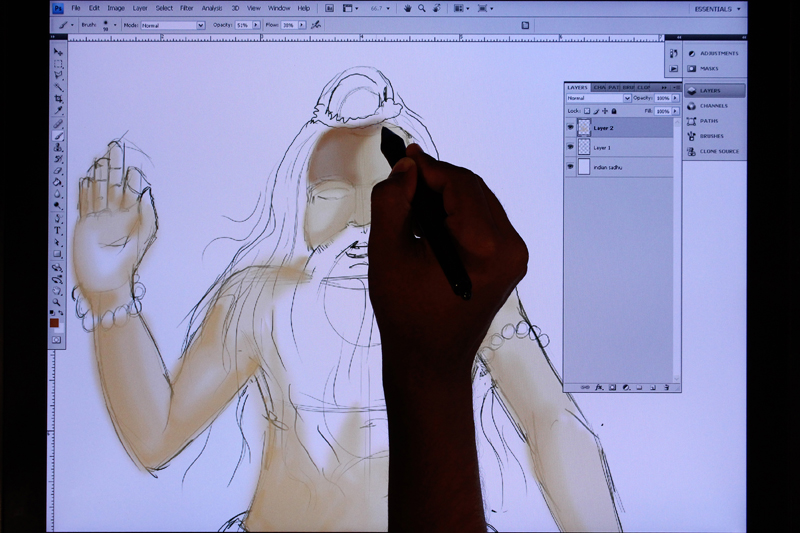Click the Masks panel button
This screenshot has width=800, height=533.
coord(708,68)
